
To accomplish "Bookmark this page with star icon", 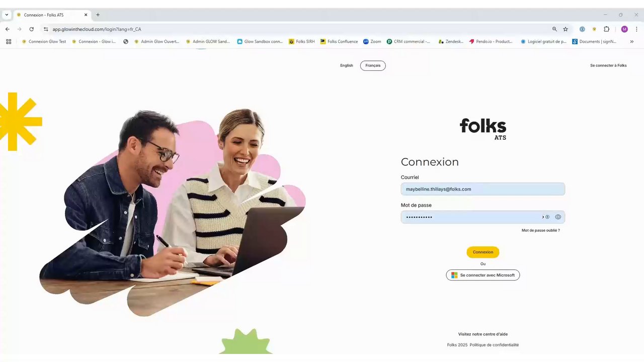I will (x=566, y=29).
